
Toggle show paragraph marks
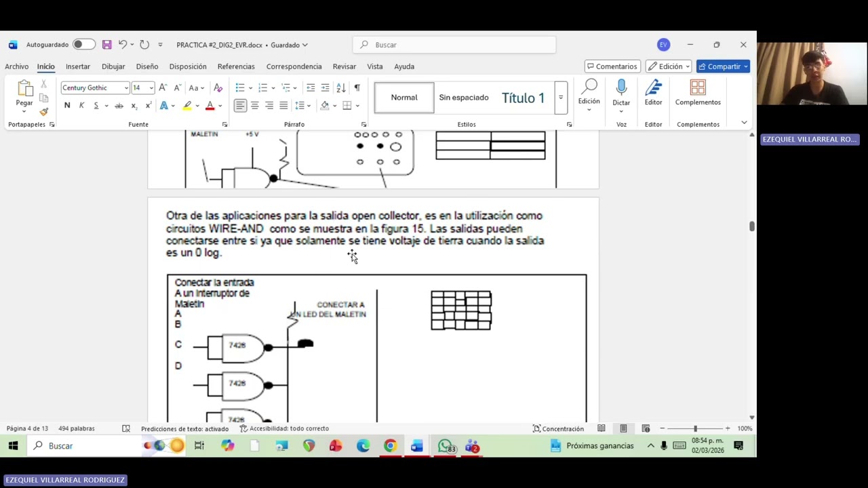point(357,88)
